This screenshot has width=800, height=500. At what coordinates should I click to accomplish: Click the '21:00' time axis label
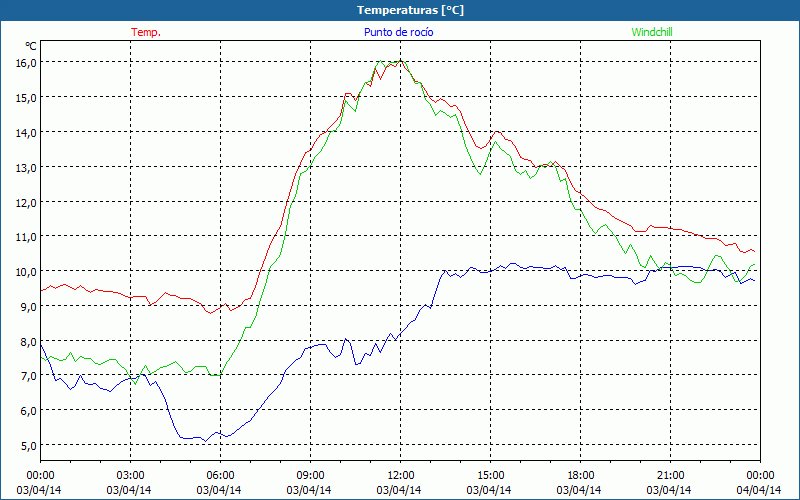670,476
